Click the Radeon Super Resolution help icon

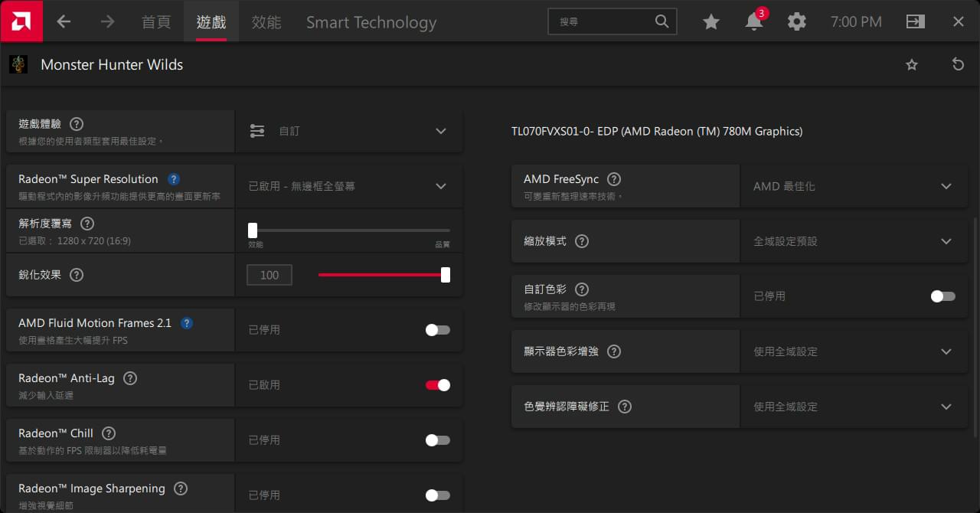tap(174, 179)
